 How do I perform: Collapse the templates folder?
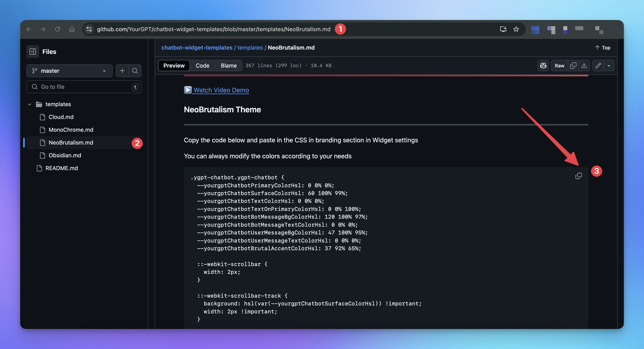pos(30,104)
